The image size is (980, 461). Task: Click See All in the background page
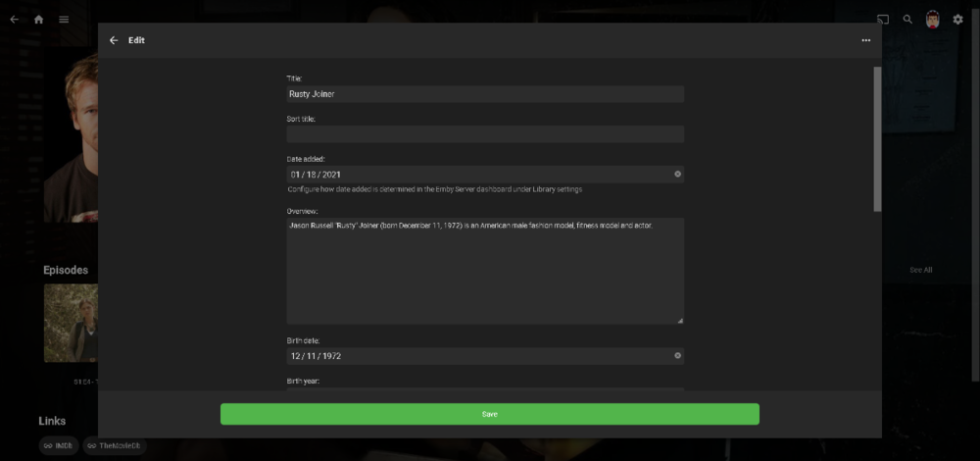pyautogui.click(x=920, y=270)
